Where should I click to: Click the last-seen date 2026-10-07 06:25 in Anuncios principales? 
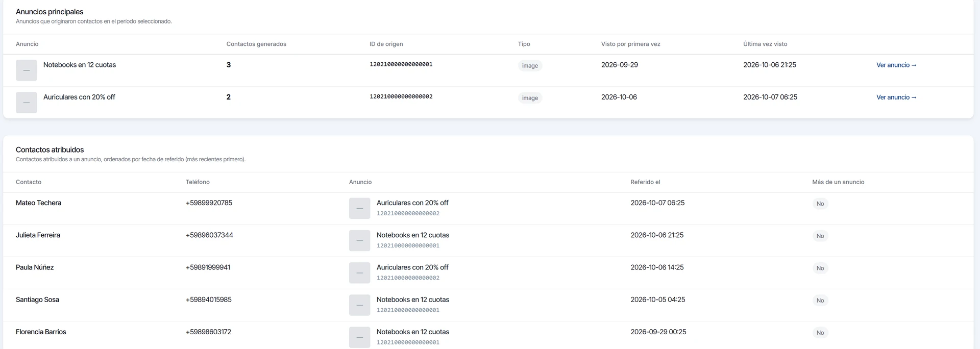coord(770,97)
